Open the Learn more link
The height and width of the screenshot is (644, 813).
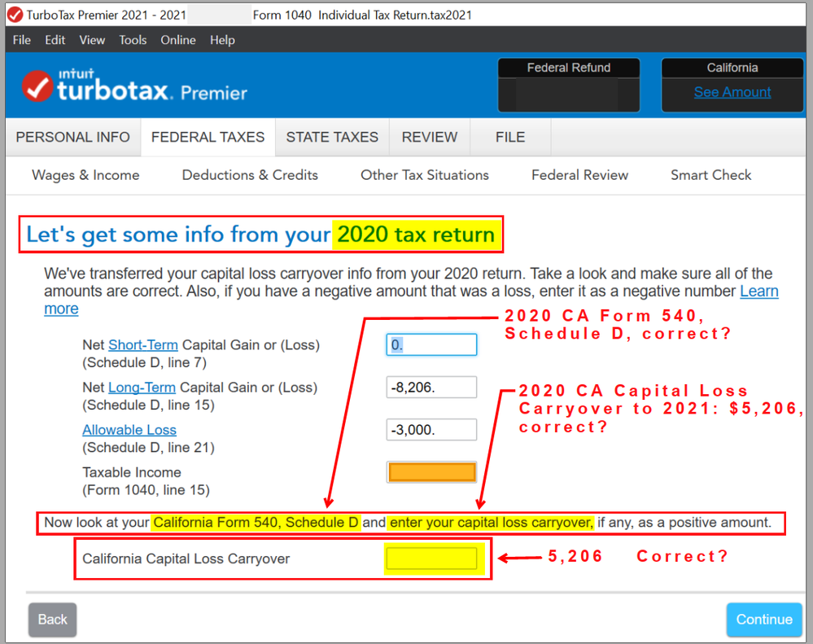pos(759,291)
